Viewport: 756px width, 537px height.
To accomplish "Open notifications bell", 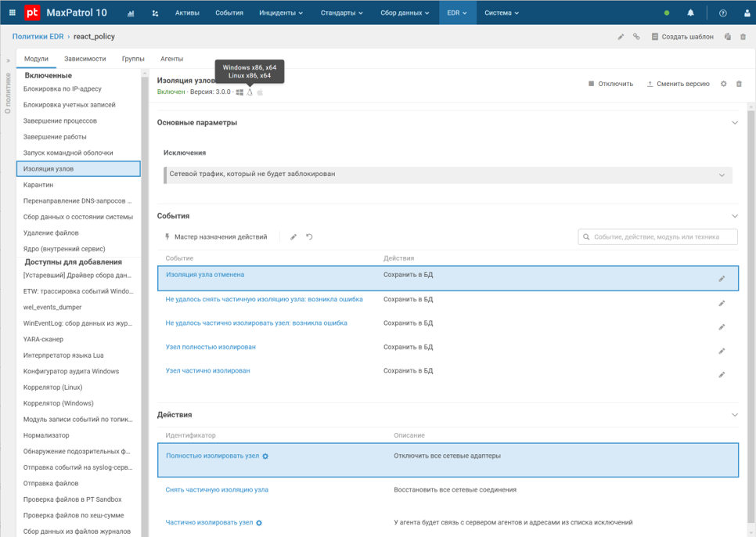I will (690, 13).
